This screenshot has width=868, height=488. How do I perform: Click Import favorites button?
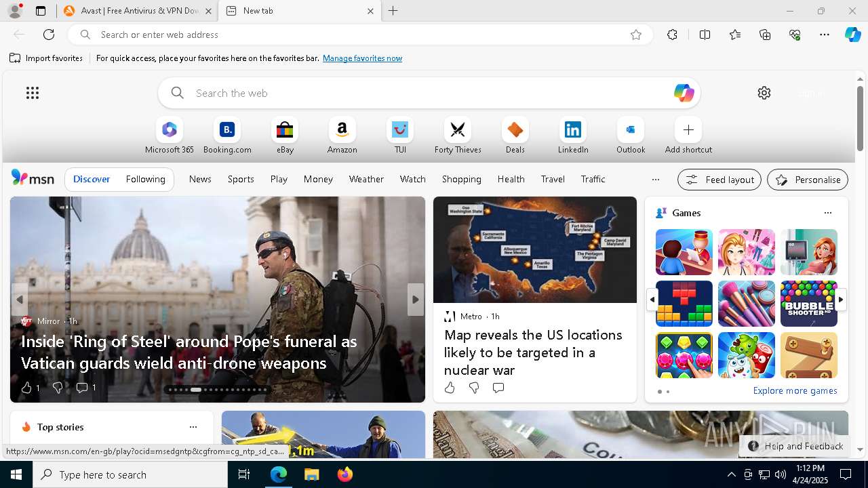pos(46,58)
